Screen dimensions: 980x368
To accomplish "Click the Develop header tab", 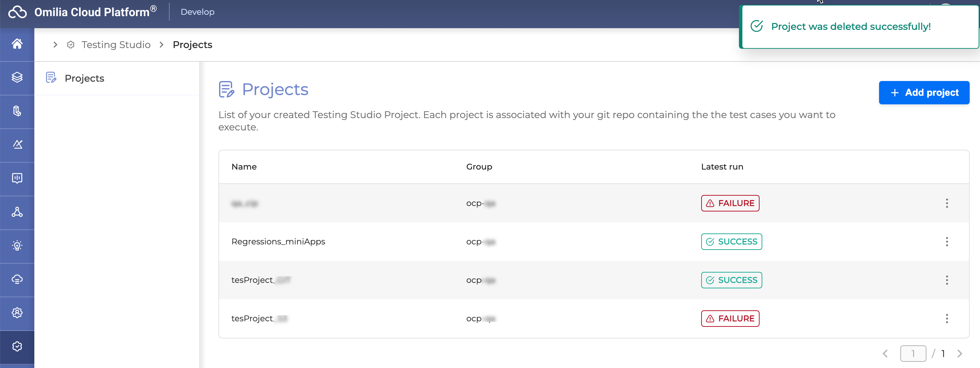I will (197, 12).
